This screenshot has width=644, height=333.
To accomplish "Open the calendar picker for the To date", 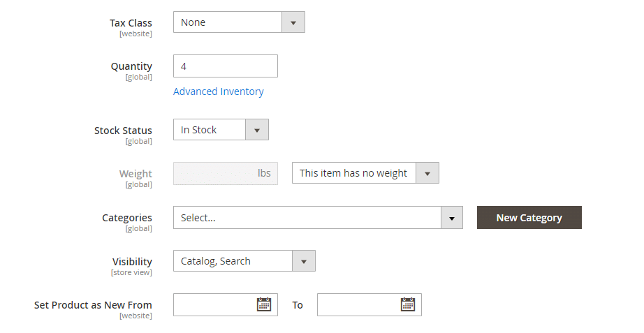I will pyautogui.click(x=408, y=304).
